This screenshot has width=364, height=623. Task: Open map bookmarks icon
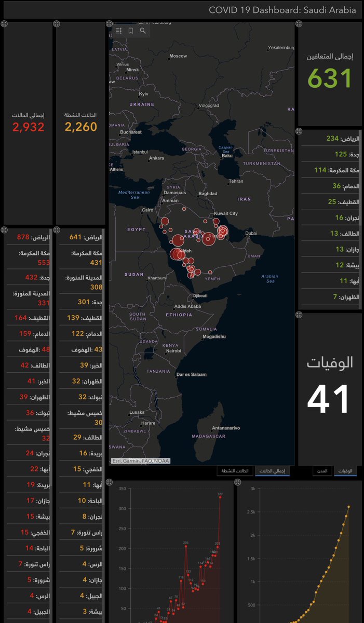[x=131, y=31]
